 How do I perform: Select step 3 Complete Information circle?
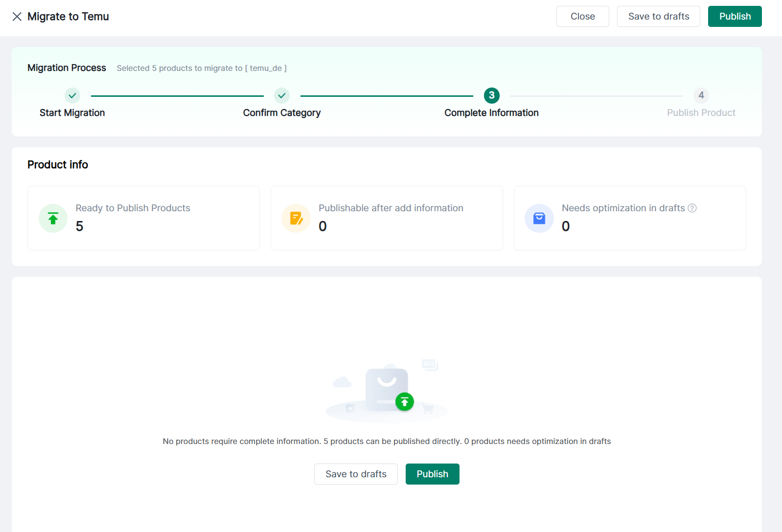pos(491,95)
